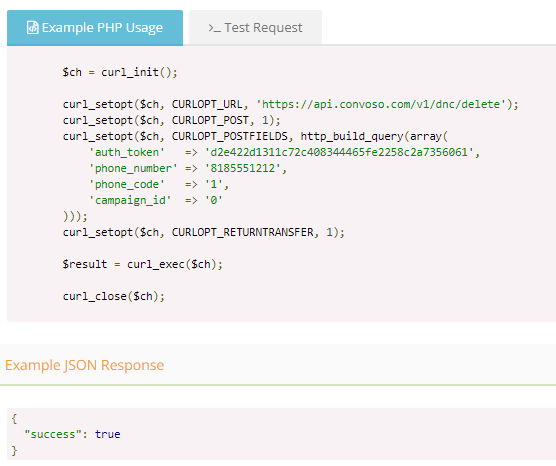Click the $result = curl_exec line
The height and width of the screenshot is (466, 556).
coord(143,264)
